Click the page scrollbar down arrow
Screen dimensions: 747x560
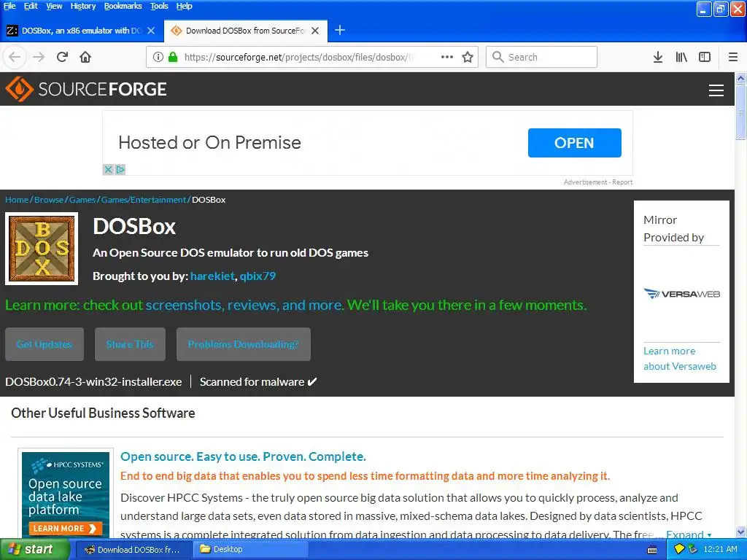pyautogui.click(x=741, y=532)
